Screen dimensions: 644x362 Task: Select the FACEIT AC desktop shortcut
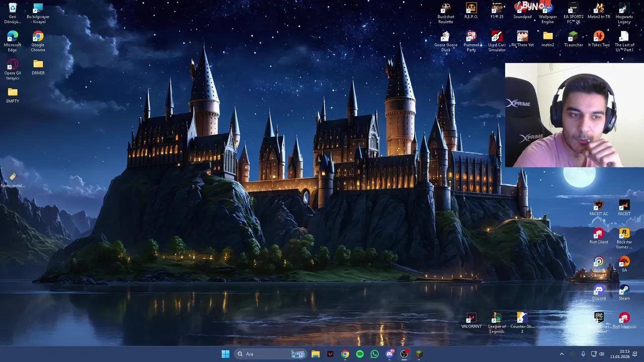[599, 208]
